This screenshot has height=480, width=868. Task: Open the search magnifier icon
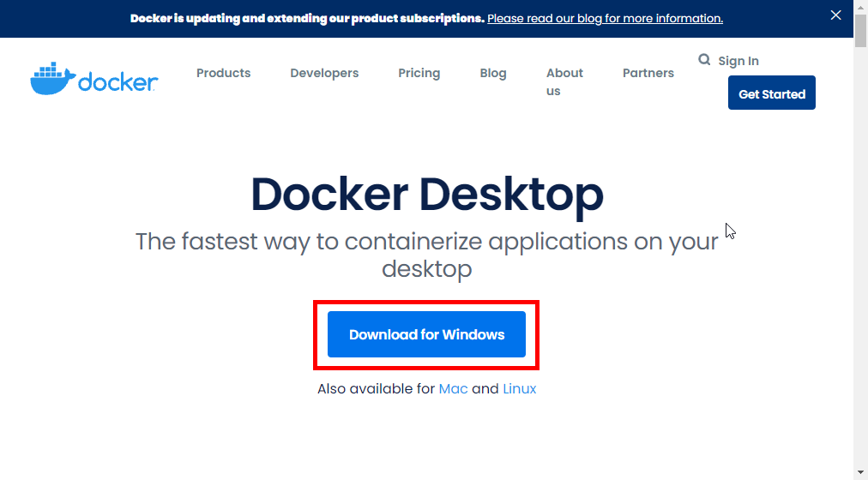coord(704,60)
